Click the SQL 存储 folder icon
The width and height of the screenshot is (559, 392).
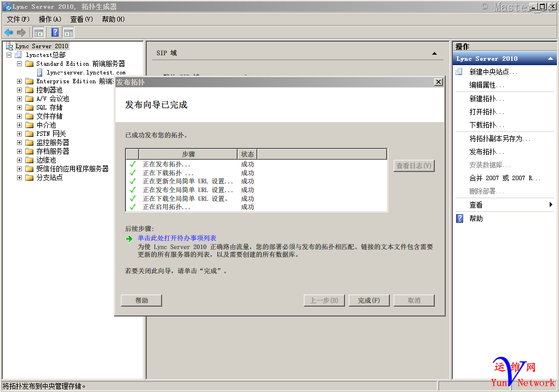(30, 108)
